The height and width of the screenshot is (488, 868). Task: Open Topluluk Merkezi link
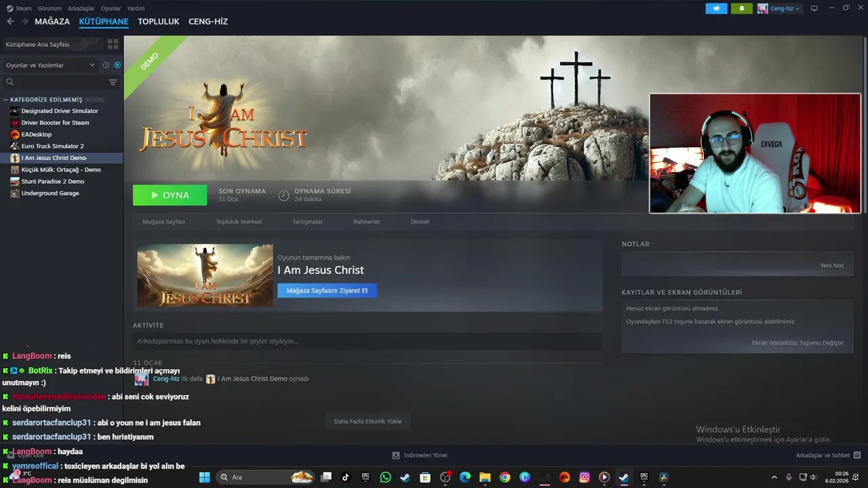pyautogui.click(x=239, y=222)
